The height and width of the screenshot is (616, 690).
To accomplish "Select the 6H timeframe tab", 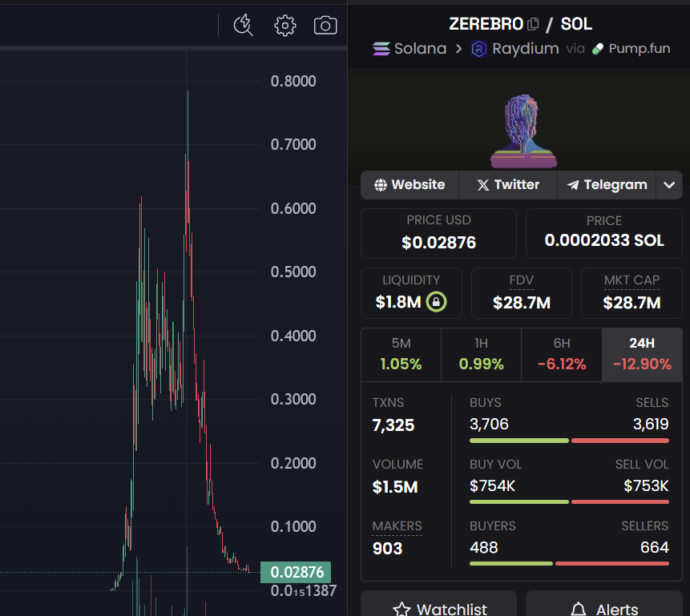I will 562,355.
